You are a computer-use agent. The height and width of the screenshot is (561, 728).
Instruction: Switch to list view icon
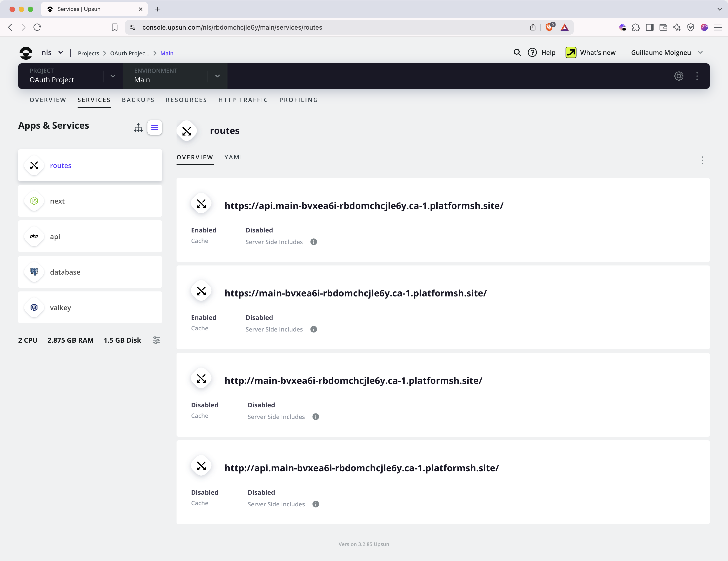click(x=155, y=127)
